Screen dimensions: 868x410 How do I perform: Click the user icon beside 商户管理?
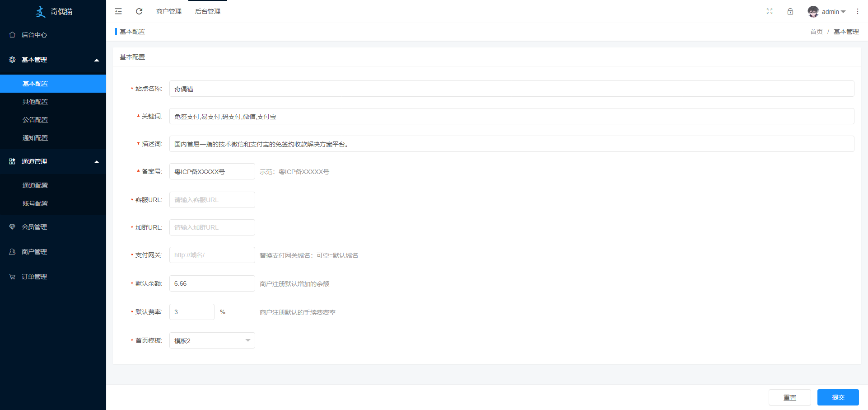pos(12,252)
